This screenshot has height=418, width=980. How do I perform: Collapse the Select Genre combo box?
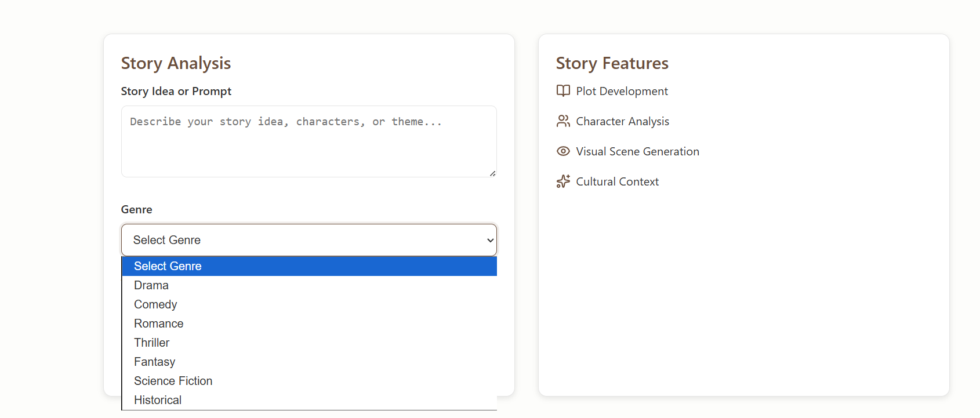coord(308,240)
